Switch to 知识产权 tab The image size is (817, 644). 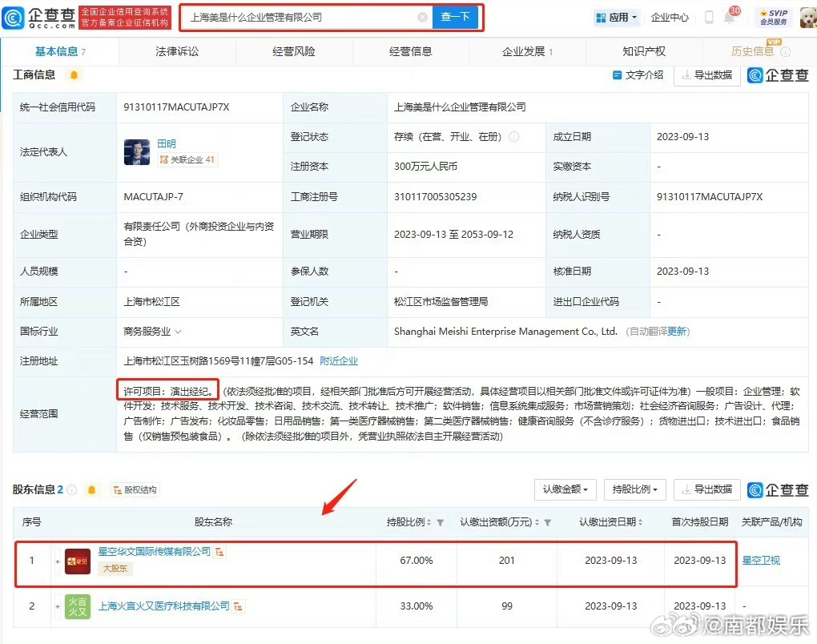644,51
